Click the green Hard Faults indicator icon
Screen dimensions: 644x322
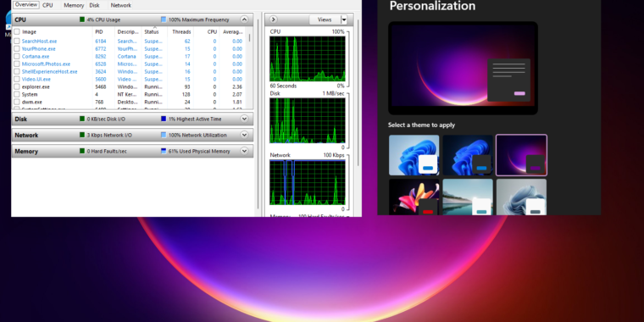pyautogui.click(x=82, y=151)
